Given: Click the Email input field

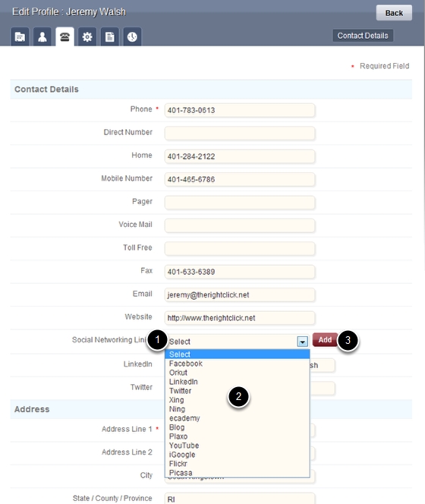Looking at the screenshot, I should pyautogui.click(x=240, y=295).
